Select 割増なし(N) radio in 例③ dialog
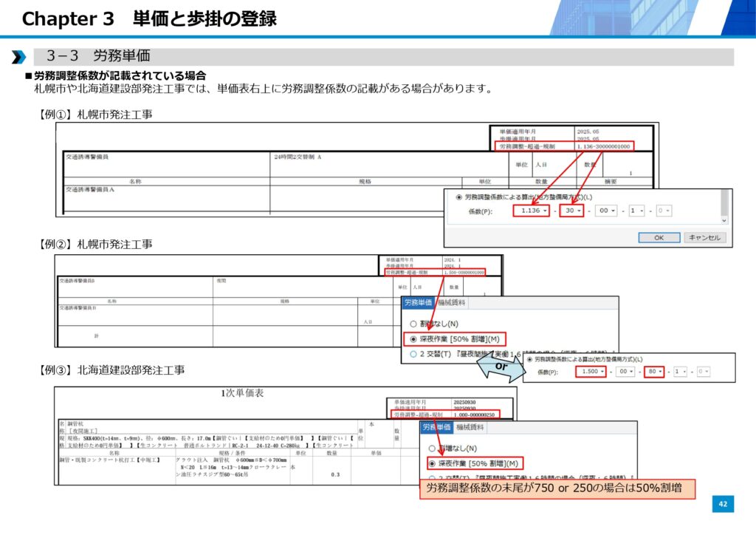The width and height of the screenshot is (756, 535). pyautogui.click(x=433, y=448)
